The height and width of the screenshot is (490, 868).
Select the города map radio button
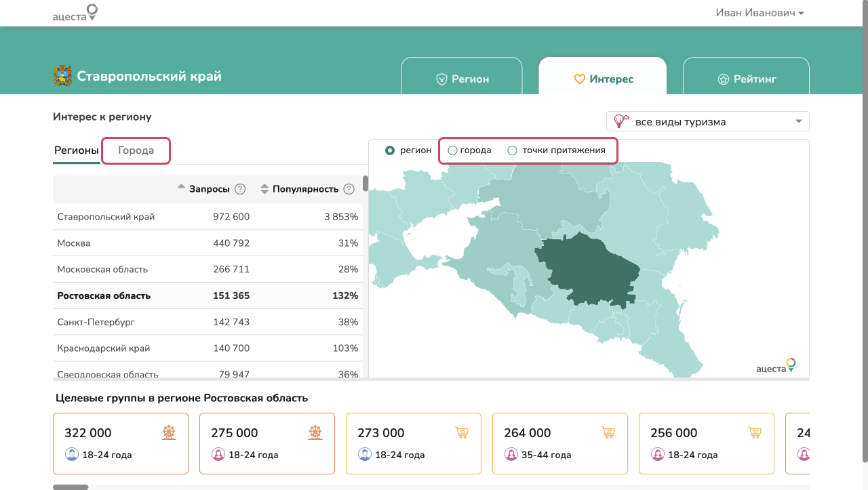(453, 150)
